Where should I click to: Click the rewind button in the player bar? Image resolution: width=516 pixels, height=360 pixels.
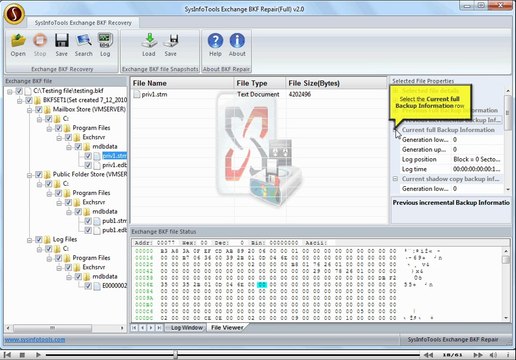point(428,355)
